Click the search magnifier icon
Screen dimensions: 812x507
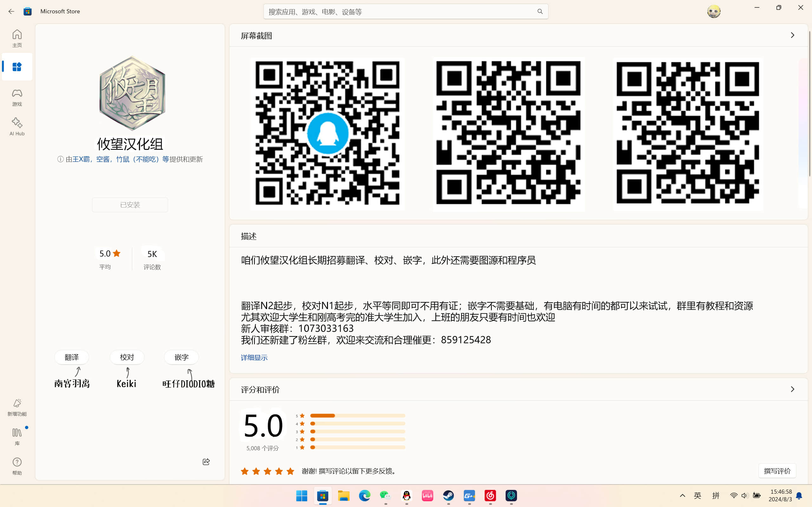pyautogui.click(x=540, y=12)
